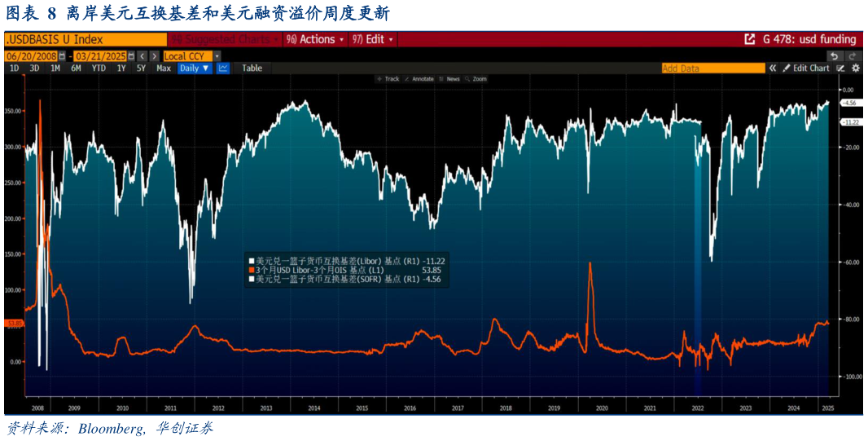Open chart settings gear icon
868x441 pixels.
click(x=855, y=68)
